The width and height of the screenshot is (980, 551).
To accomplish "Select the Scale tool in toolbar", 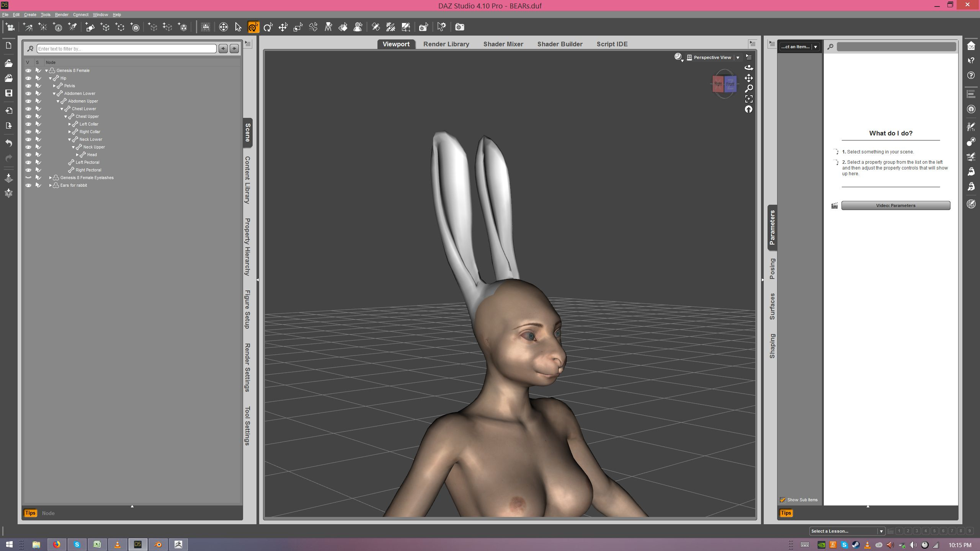I will 298,27.
